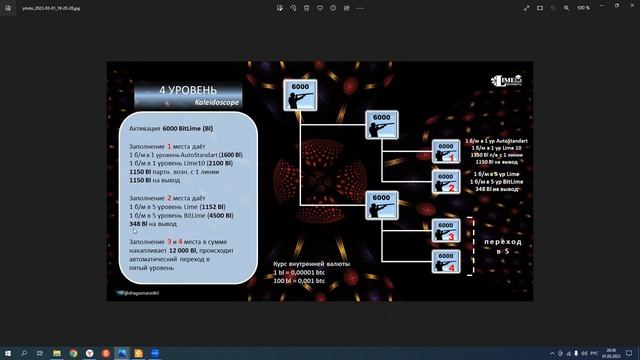Viewport: 640px width, 360px height.
Task: Click the microphone tray icon
Action: pos(576,353)
